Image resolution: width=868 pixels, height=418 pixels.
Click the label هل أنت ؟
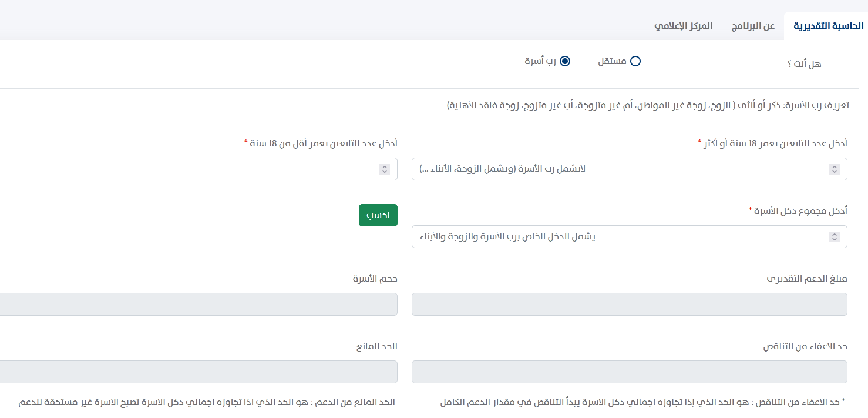point(804,64)
